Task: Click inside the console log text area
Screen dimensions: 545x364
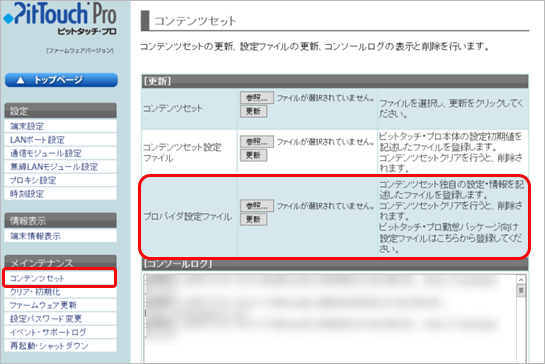Action: pyautogui.click(x=330, y=318)
